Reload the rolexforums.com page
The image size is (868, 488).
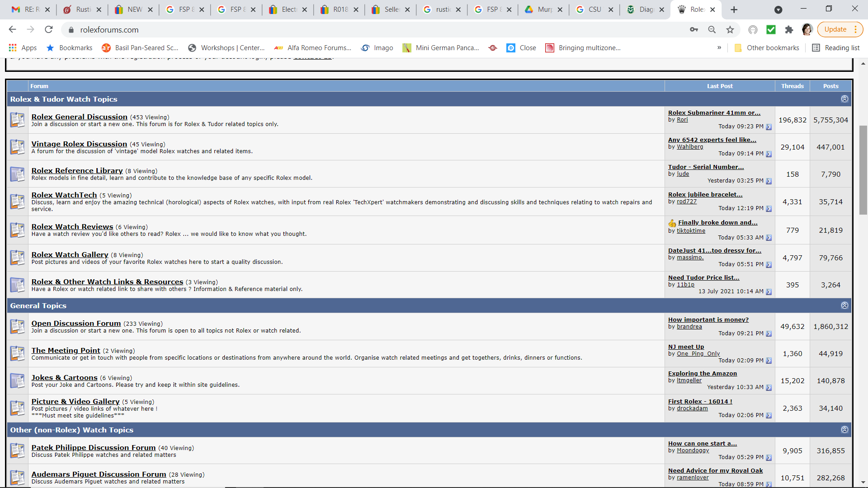pyautogui.click(x=49, y=29)
